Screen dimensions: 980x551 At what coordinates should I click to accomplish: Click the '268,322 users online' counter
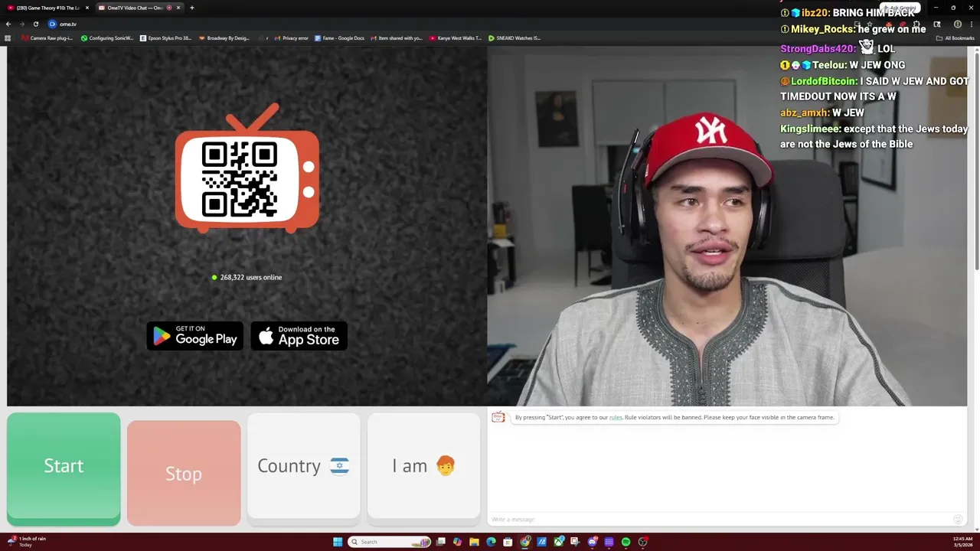click(247, 277)
